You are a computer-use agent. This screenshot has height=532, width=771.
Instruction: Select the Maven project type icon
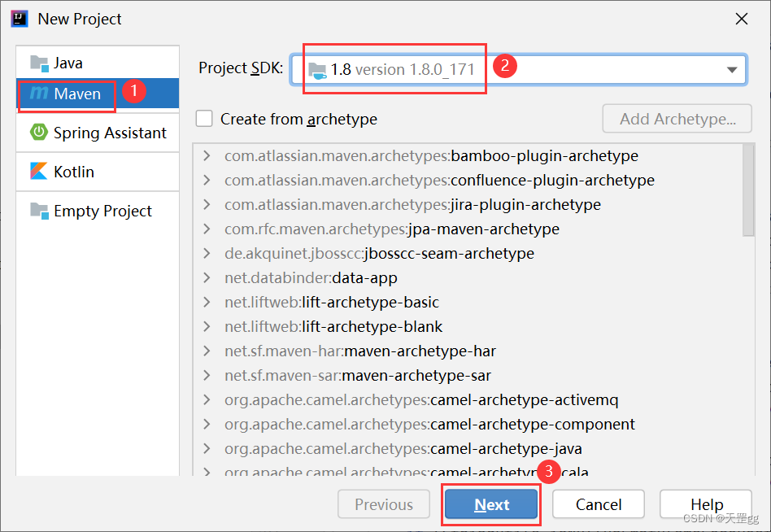(38, 94)
